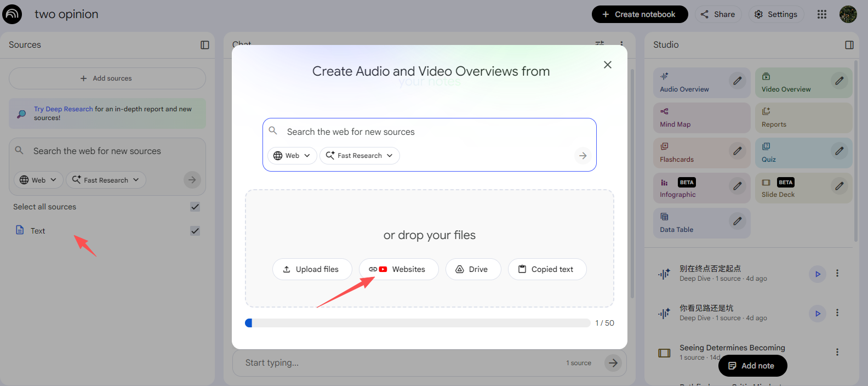Open the user account avatar
Screen dimensions: 868x386
pyautogui.click(x=848, y=14)
